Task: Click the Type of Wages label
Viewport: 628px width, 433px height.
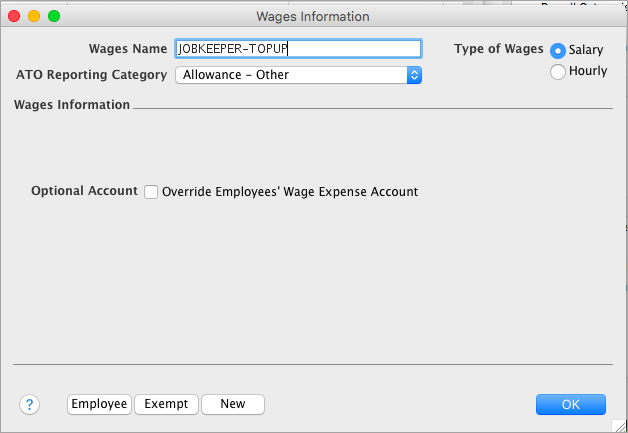Action: 498,49
